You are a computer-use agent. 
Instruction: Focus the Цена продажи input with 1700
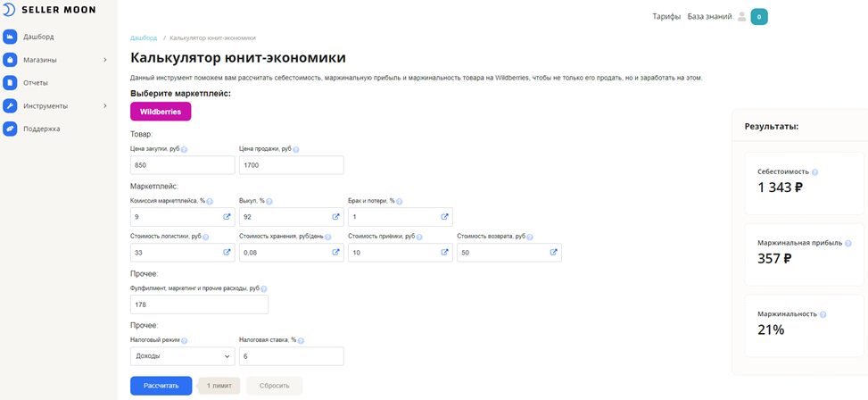[291, 165]
